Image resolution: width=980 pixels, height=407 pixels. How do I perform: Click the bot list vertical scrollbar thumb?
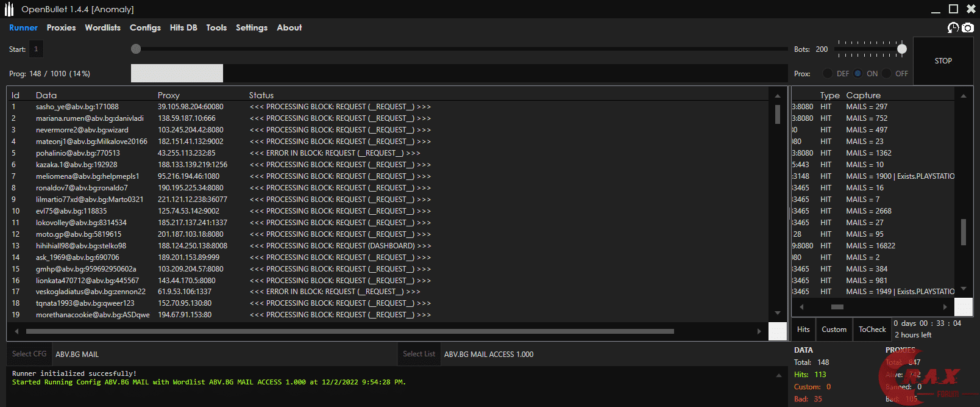point(778,115)
